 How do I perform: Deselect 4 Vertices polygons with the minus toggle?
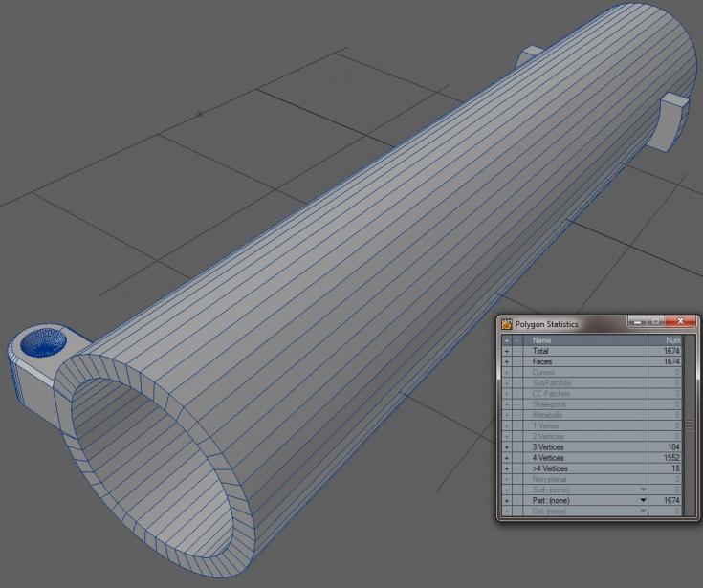518,458
